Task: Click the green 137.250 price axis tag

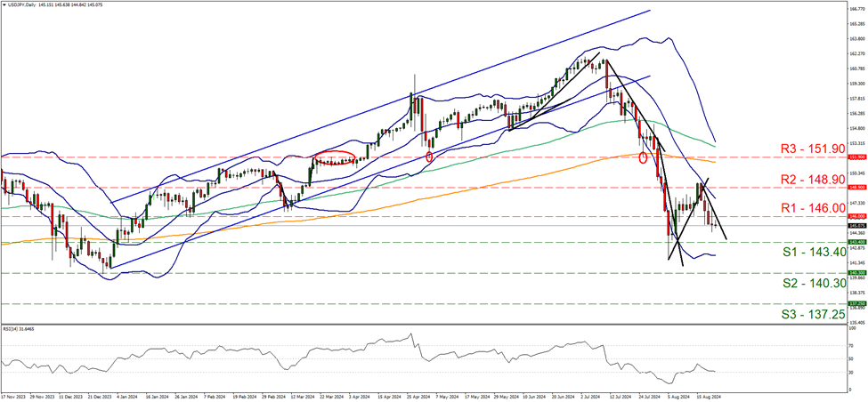Action: click(856, 303)
